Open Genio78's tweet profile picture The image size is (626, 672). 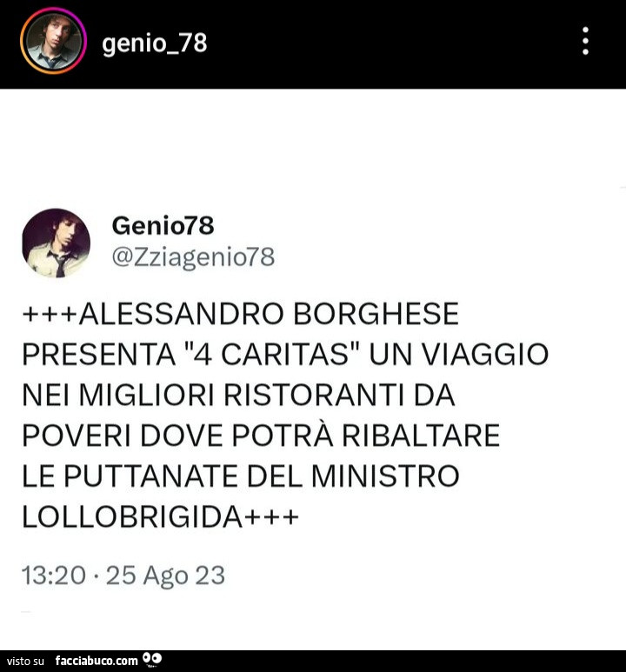56,243
